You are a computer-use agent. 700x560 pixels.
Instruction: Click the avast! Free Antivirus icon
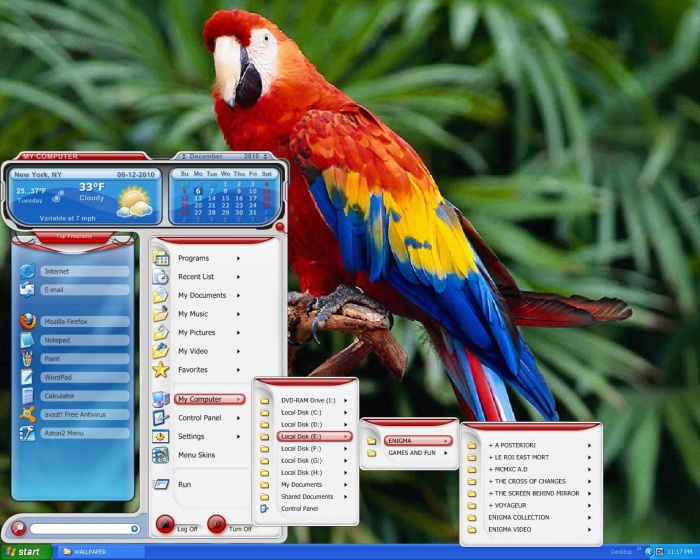(27, 414)
